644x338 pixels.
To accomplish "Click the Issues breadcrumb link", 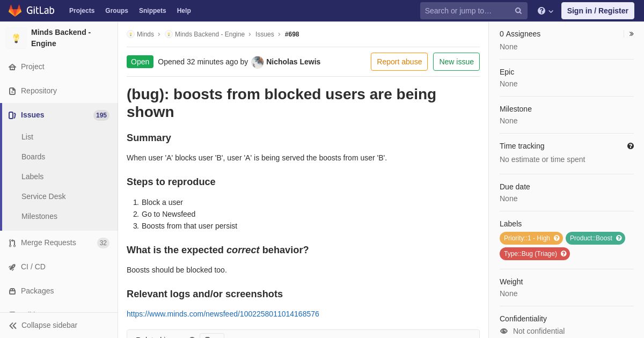I will (265, 34).
